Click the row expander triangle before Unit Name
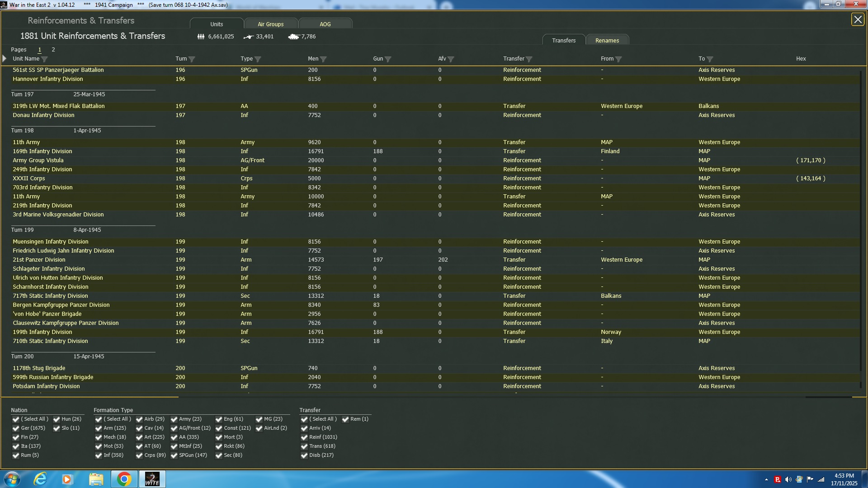 5,59
